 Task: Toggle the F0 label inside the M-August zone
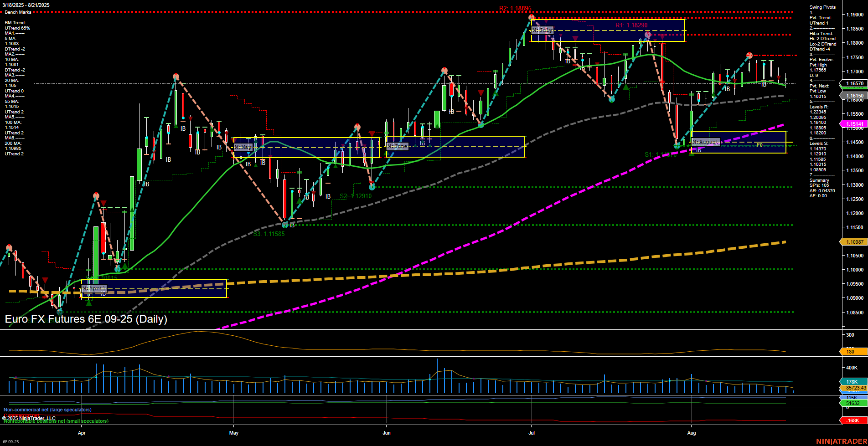pos(759,144)
